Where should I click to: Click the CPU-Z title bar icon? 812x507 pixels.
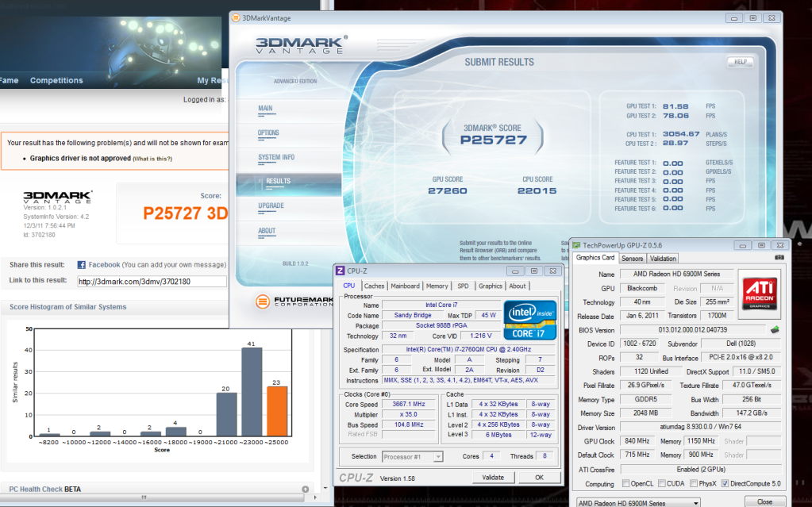[x=341, y=271]
